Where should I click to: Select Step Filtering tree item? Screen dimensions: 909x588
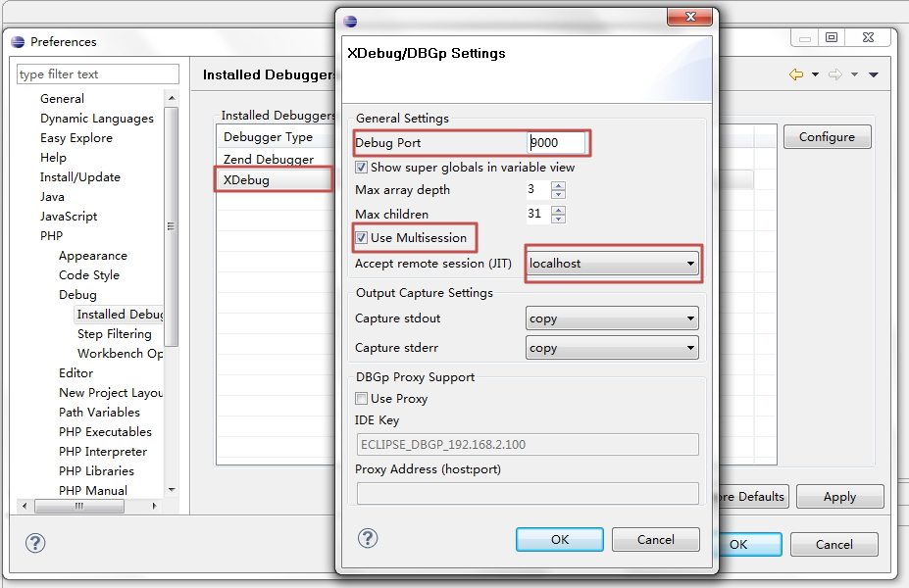click(114, 334)
